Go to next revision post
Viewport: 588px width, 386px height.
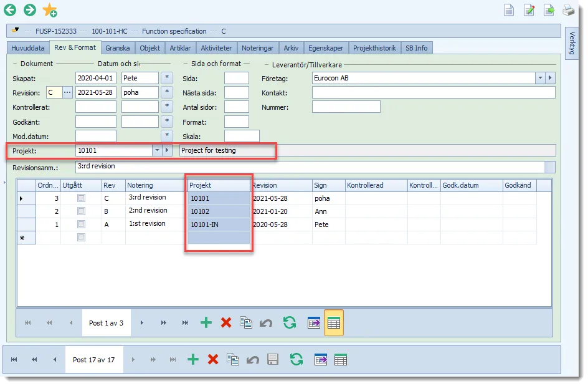[x=142, y=323]
